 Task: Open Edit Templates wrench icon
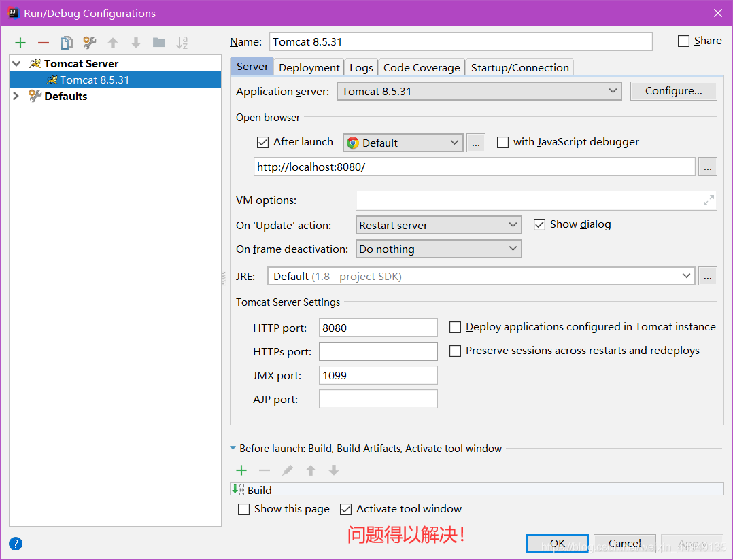[89, 42]
